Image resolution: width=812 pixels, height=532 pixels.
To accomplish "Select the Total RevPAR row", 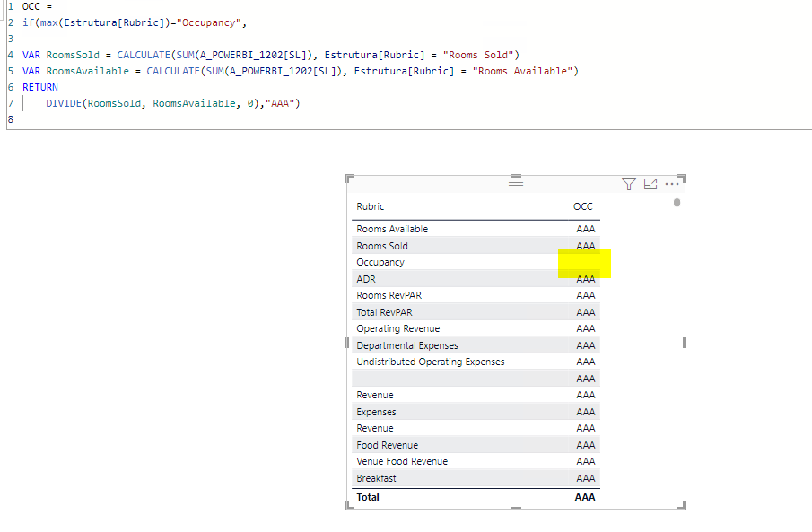I will (476, 312).
